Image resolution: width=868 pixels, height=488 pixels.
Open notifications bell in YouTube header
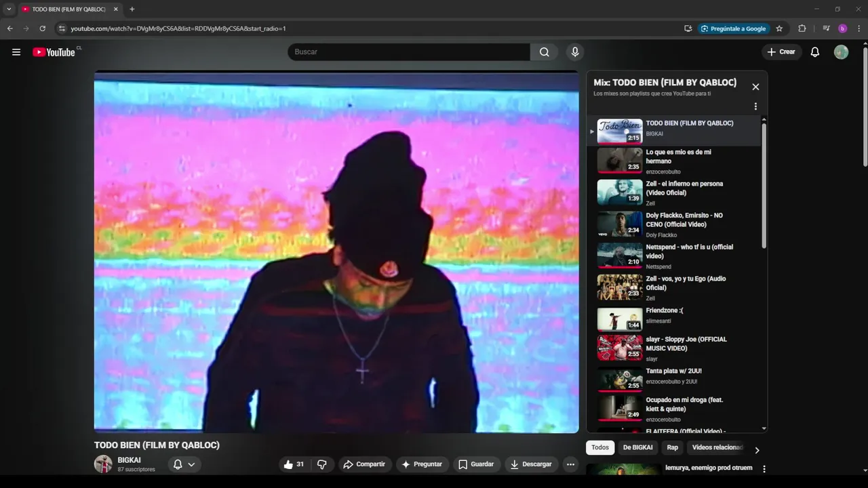click(x=815, y=52)
